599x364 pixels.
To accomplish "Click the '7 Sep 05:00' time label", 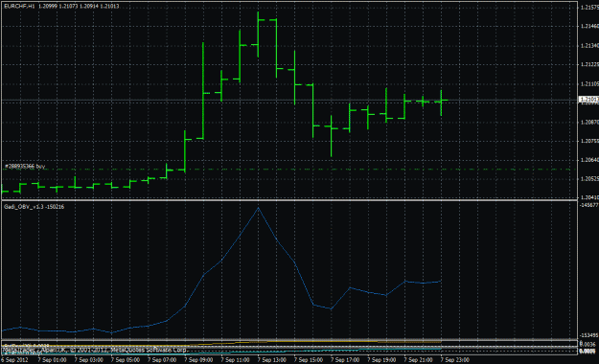I will pos(126,360).
